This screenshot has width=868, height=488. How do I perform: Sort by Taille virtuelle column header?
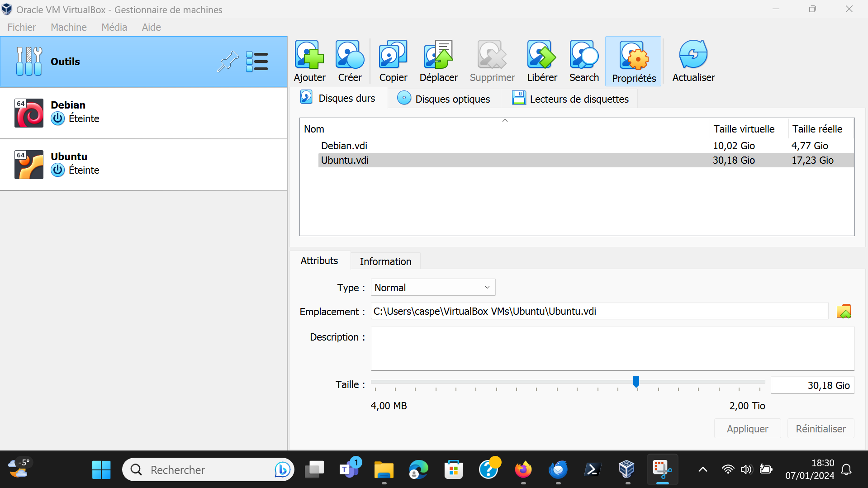(x=749, y=128)
